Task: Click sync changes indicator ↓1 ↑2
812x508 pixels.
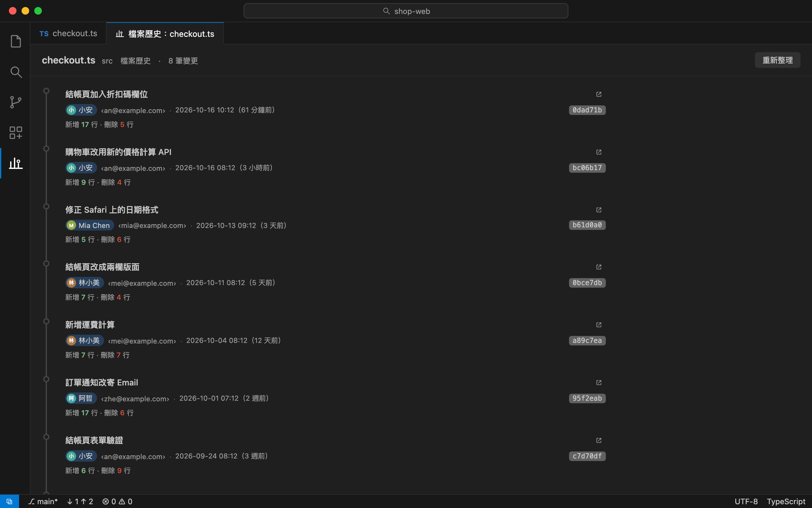Action: point(80,501)
